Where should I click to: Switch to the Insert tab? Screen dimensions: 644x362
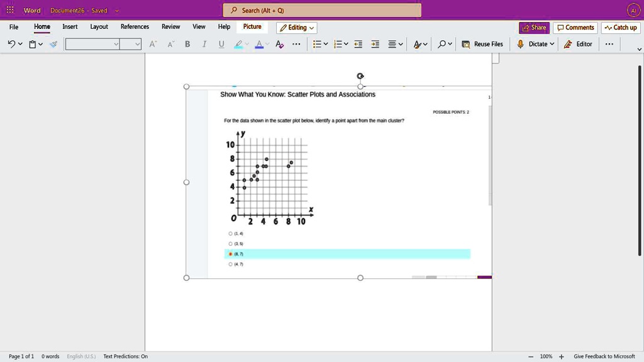(x=70, y=26)
